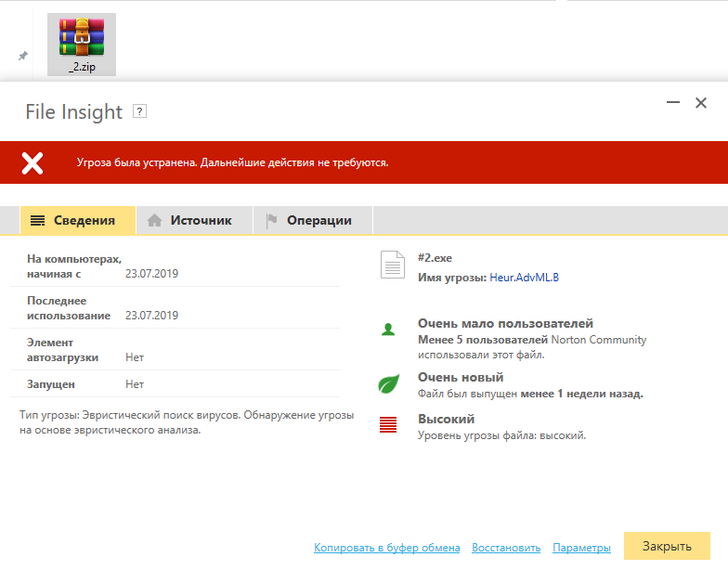Click the 'Тип угрозы' description text
The height and width of the screenshot is (570, 728).
pyautogui.click(x=187, y=422)
